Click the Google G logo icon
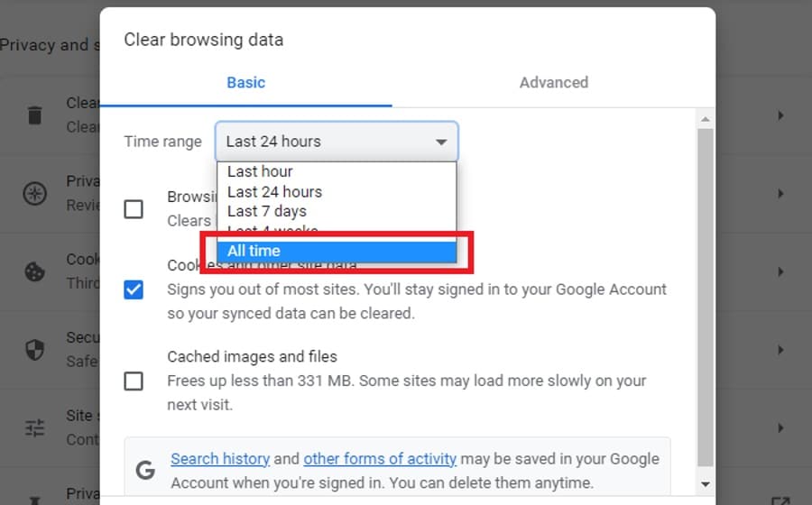This screenshot has width=812, height=505. point(144,470)
